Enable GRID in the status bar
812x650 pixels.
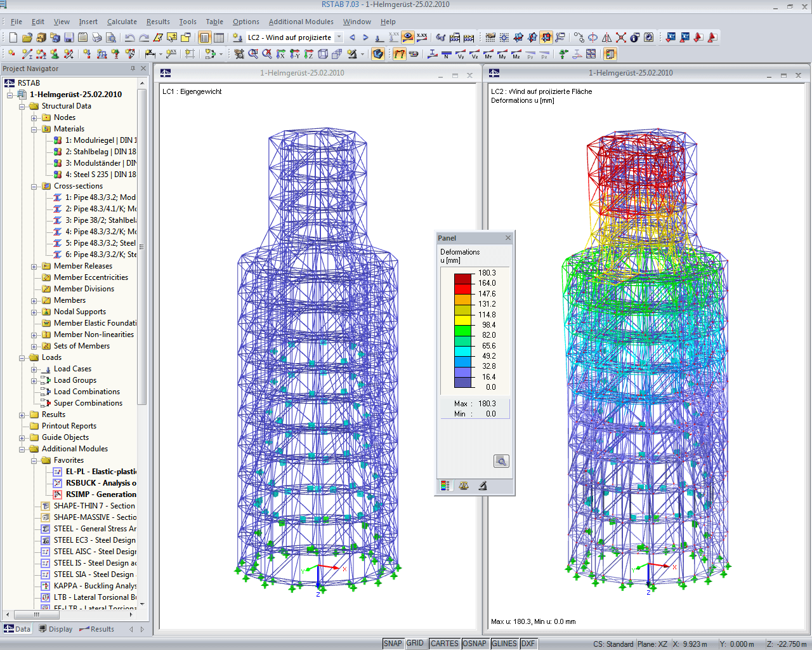point(416,643)
